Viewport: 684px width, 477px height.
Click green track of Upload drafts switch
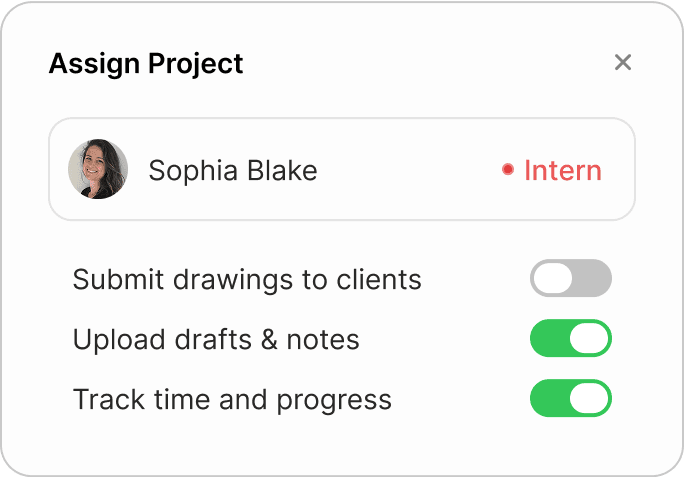548,339
